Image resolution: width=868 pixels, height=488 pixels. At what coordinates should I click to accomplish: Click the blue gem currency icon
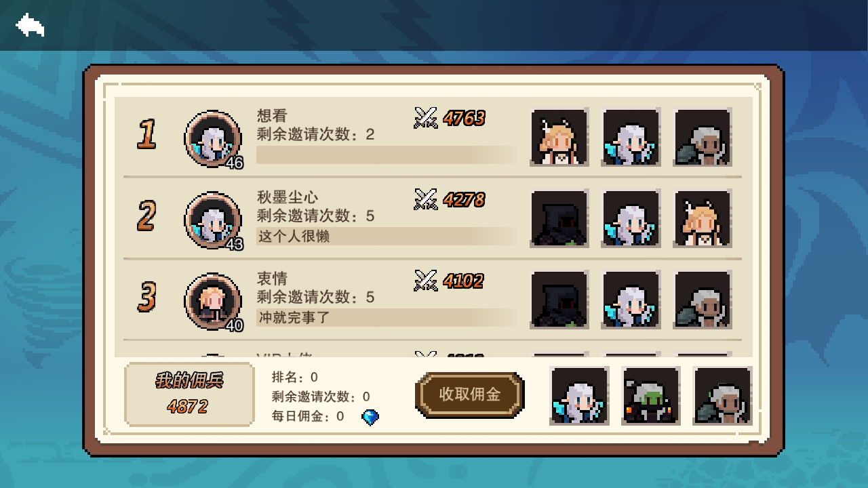(370, 417)
